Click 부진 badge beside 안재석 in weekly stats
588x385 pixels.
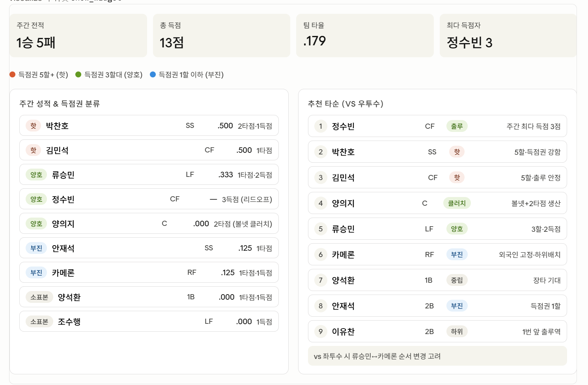pos(36,248)
